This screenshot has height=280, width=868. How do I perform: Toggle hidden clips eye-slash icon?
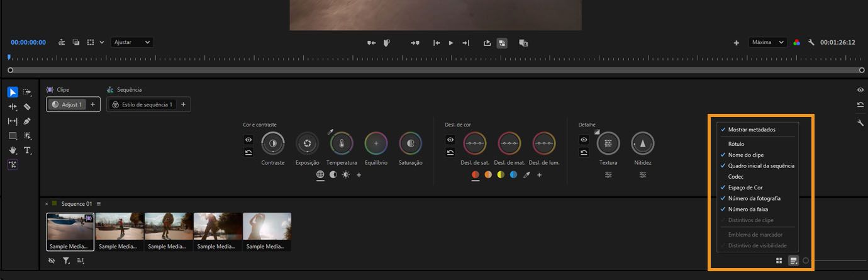[x=52, y=260]
